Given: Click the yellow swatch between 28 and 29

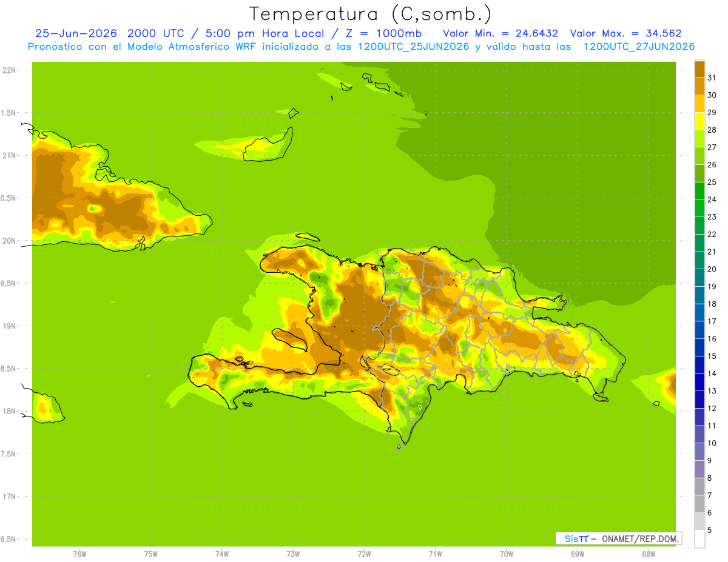Looking at the screenshot, I should click(699, 121).
